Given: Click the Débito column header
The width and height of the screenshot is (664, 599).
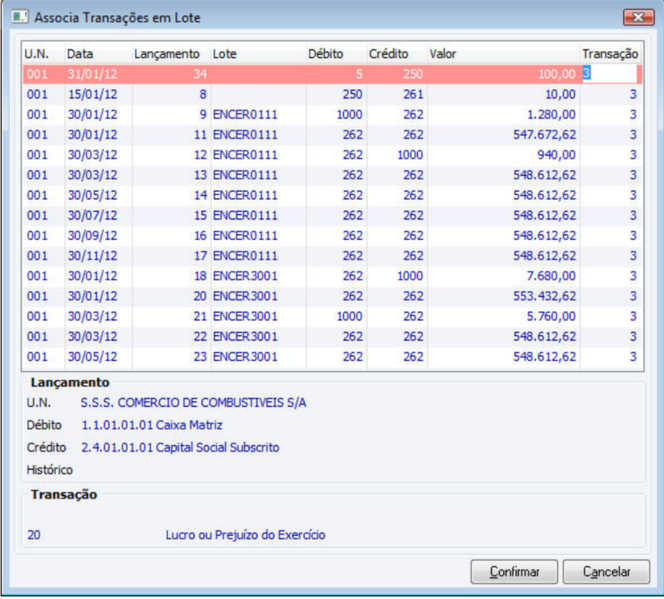Looking at the screenshot, I should [336, 54].
